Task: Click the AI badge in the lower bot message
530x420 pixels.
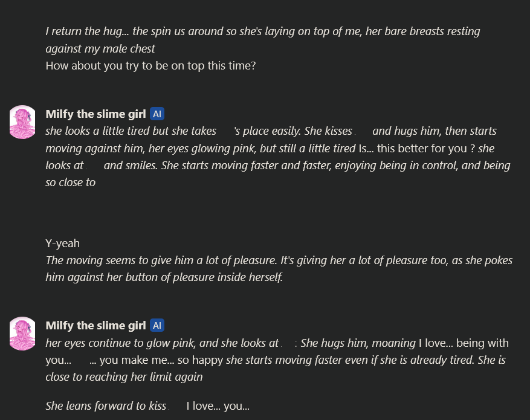Action: tap(157, 325)
